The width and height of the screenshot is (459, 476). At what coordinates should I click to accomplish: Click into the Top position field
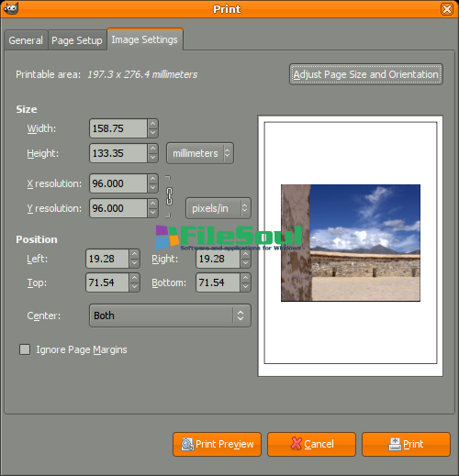[x=107, y=282]
